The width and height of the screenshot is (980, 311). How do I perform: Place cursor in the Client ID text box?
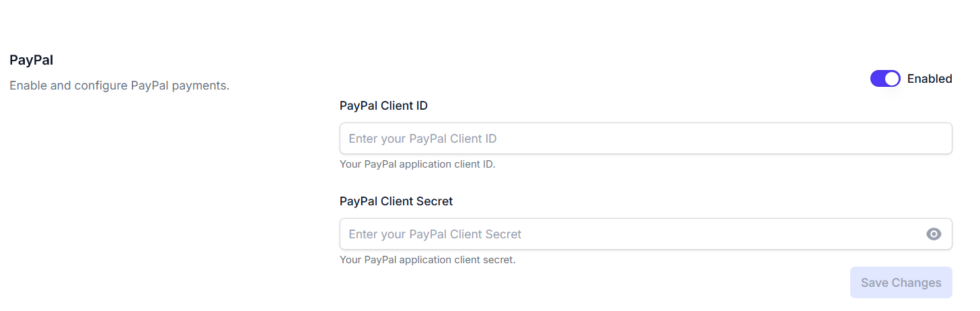[645, 139]
